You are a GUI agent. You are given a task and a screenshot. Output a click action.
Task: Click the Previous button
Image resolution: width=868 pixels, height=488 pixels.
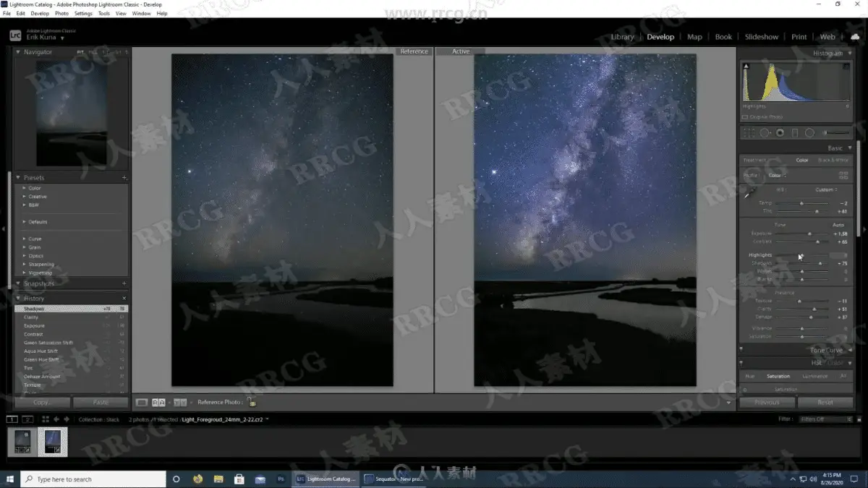click(767, 402)
